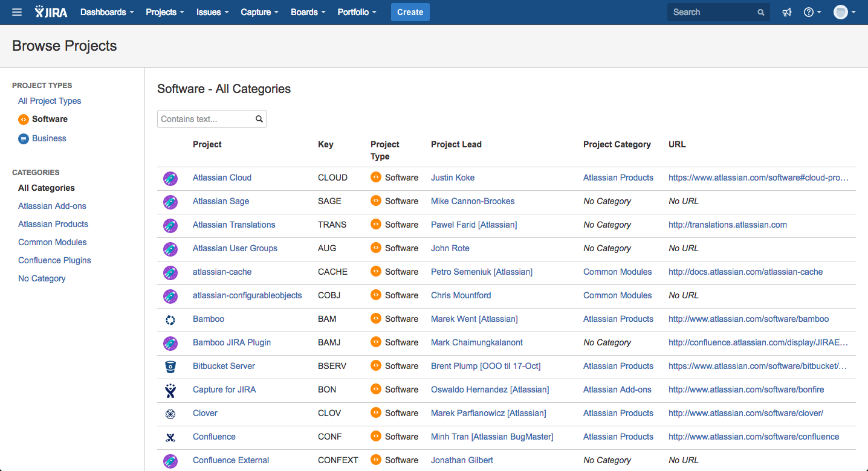Open the atlassian-cache docs URL
This screenshot has height=471, width=868.
click(x=746, y=272)
